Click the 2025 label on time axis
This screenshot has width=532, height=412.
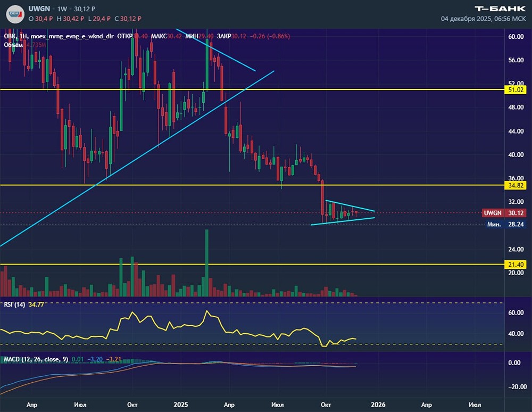click(x=180, y=405)
